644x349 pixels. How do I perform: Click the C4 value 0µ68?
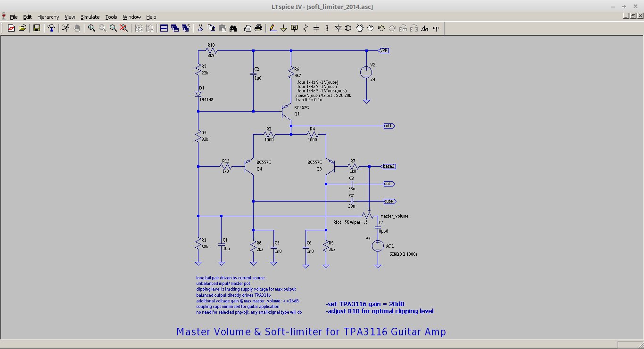pyautogui.click(x=384, y=231)
